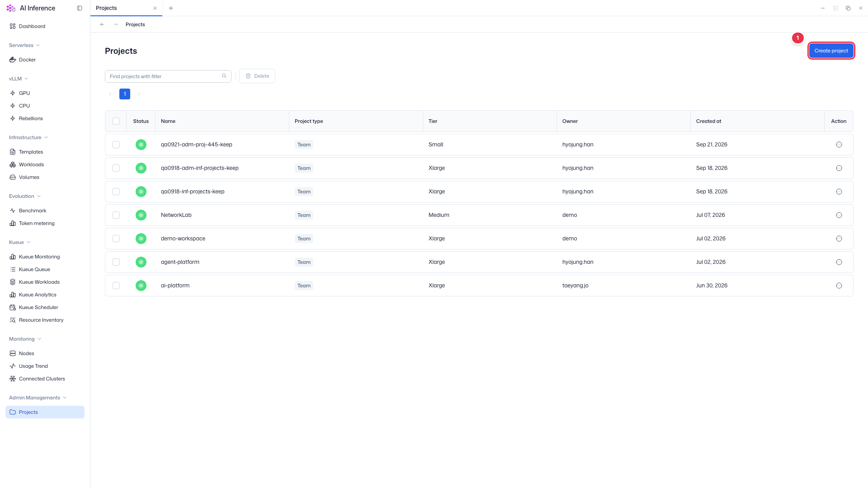The image size is (868, 488).
Task: Click Create project button
Action: point(831,51)
